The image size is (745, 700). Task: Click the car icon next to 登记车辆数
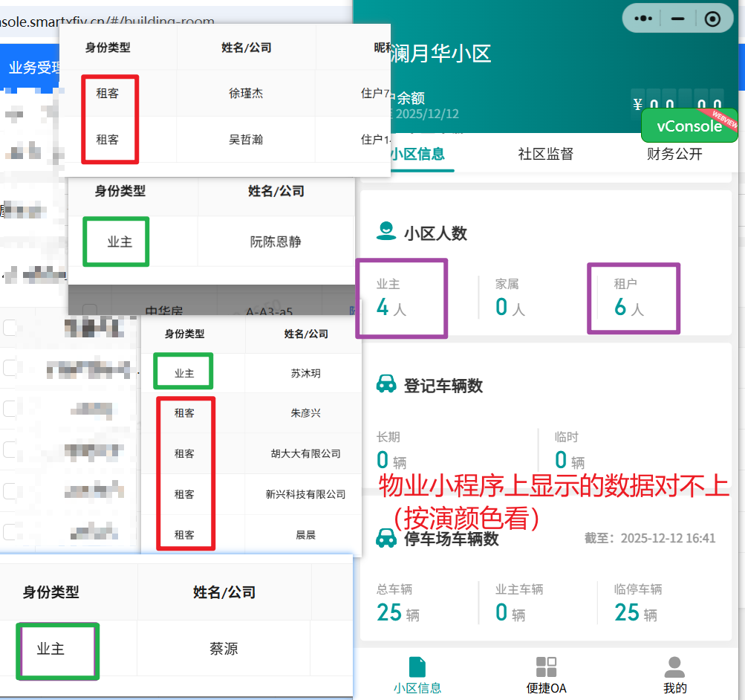click(x=386, y=384)
